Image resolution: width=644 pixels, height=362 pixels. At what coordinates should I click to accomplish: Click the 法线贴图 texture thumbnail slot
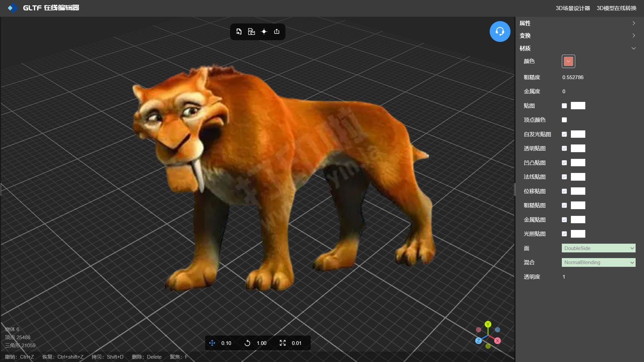click(578, 177)
